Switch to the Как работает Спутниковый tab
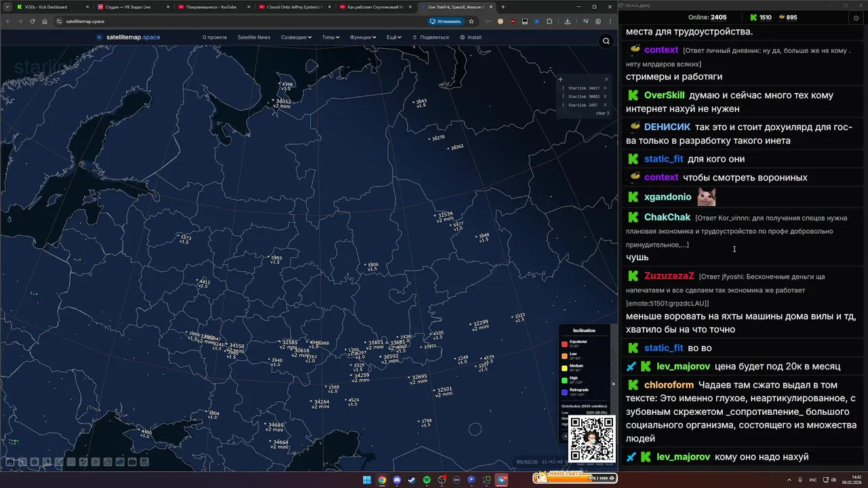This screenshot has height=488, width=868. tap(374, 7)
